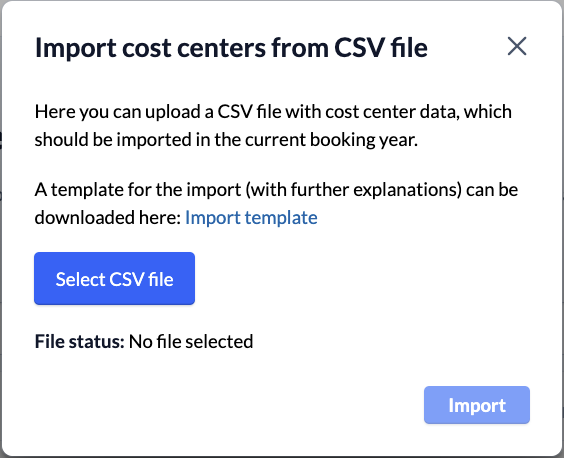Close the import dialog with the X icon

click(517, 46)
